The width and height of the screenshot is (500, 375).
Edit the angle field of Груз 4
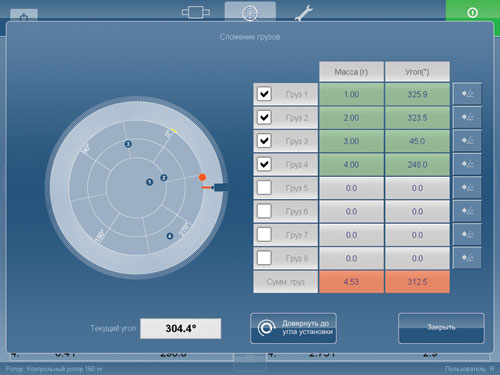point(417,164)
